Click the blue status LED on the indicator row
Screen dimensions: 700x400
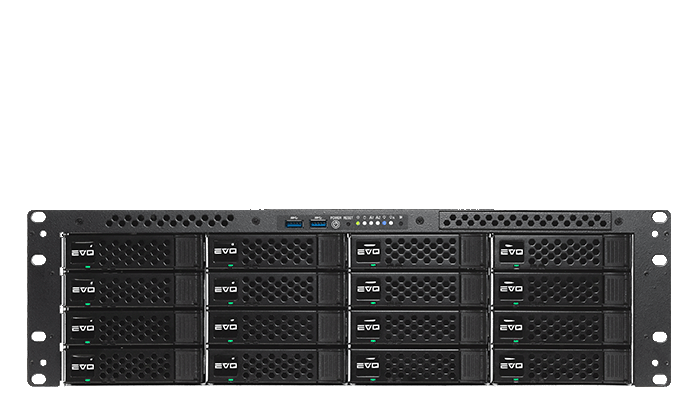point(384,223)
